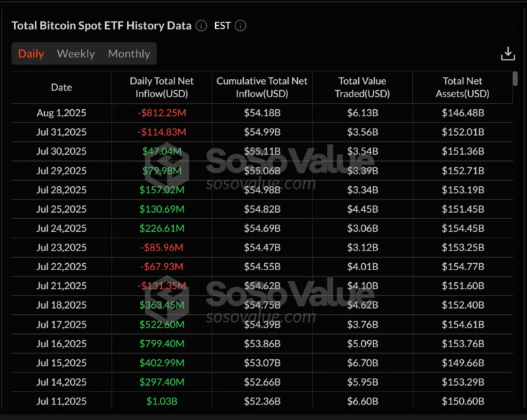Screen dimensions: 527x420
Task: Click the $297.40M inflow value
Action: click(x=162, y=381)
